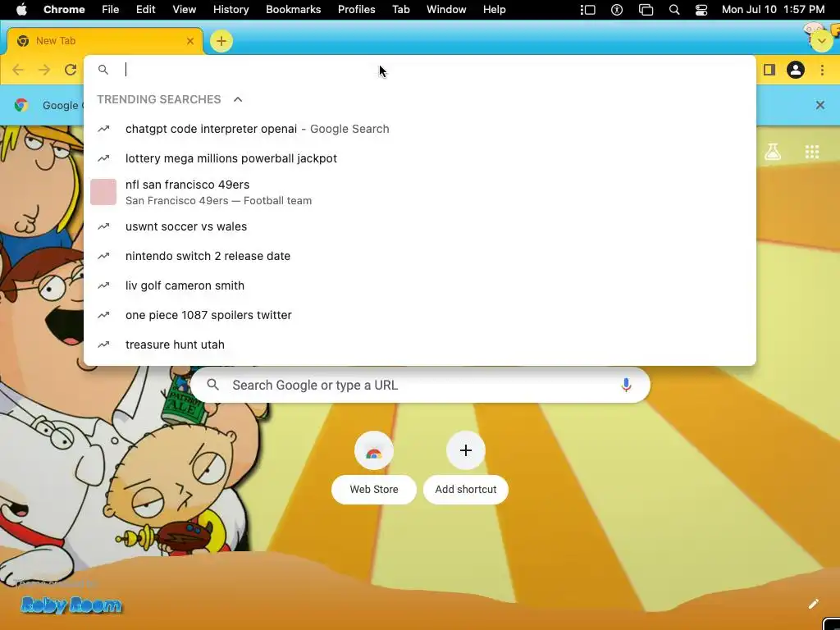This screenshot has height=630, width=840.
Task: Start voice search with microphone icon
Action: [626, 386]
